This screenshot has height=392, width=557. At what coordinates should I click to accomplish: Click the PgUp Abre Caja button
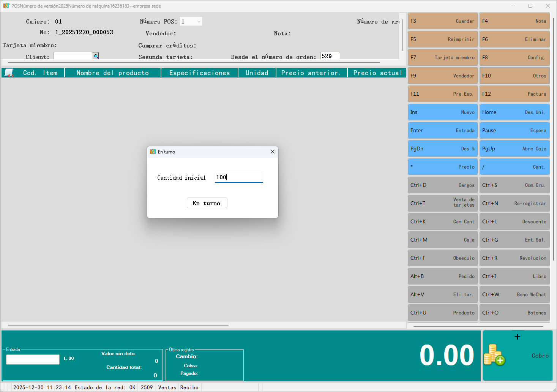coord(514,149)
